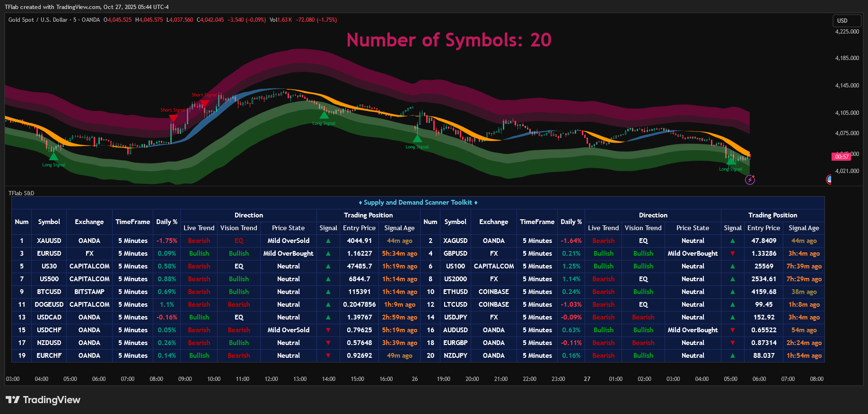Click the 4044.91 entry price cell
The image size is (868, 414).
359,241
